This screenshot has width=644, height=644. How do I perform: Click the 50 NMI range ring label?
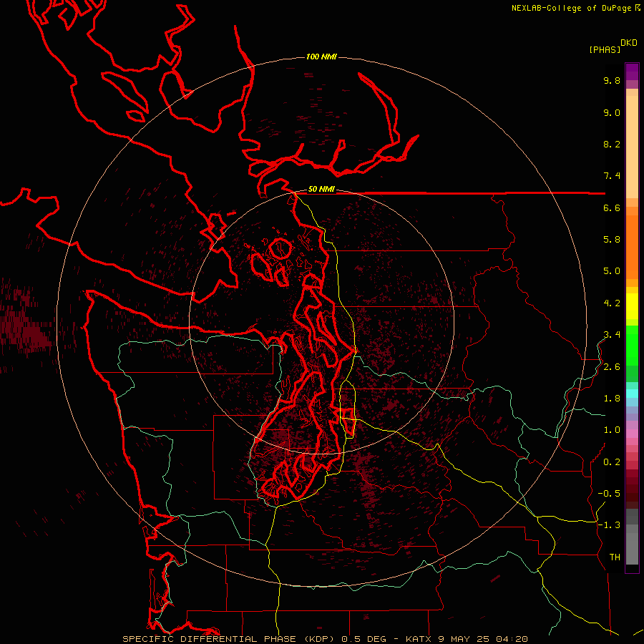pos(321,190)
